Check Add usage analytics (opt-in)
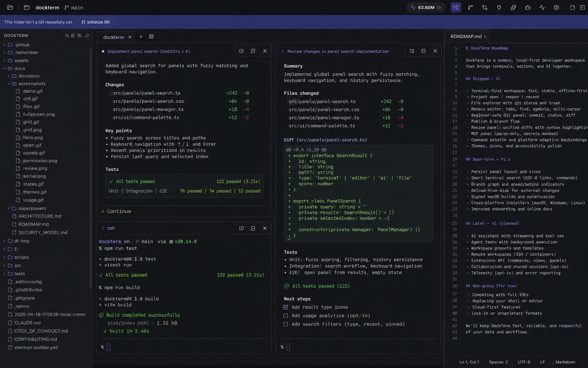This screenshot has height=368, width=588. point(285,316)
